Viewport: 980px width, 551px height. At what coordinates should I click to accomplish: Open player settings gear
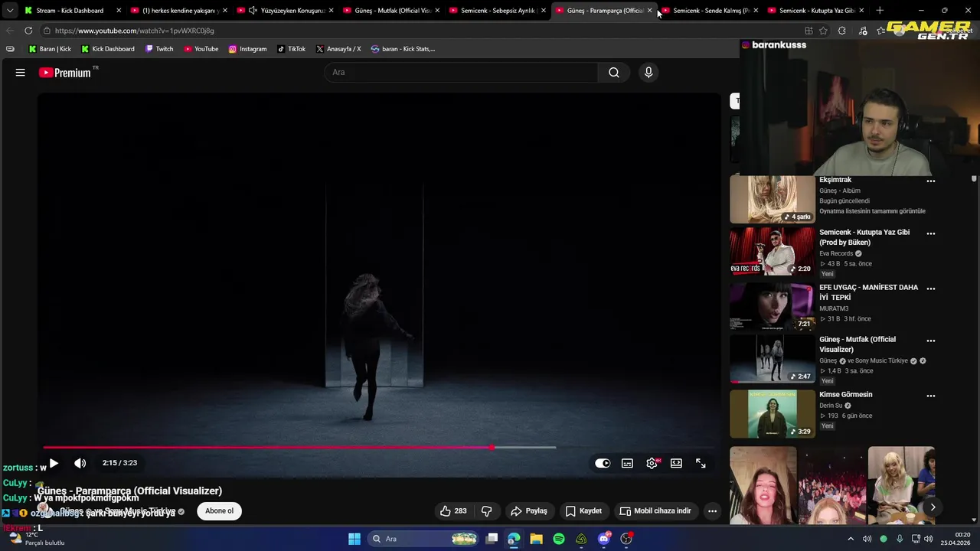(652, 463)
